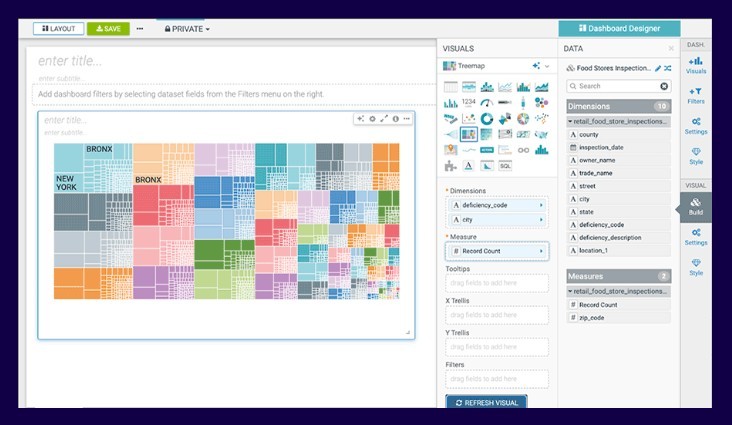This screenshot has height=425, width=732.
Task: Select the map pin visual icon
Action: tap(450, 150)
